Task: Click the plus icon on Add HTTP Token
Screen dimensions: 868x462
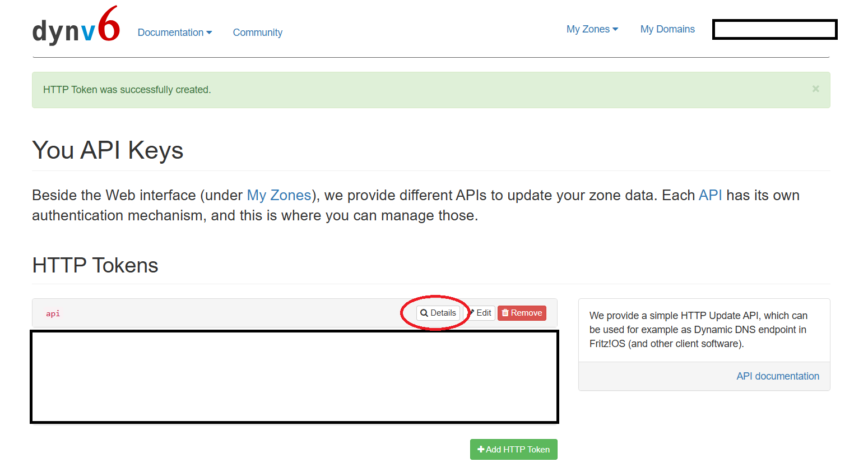Action: point(480,450)
